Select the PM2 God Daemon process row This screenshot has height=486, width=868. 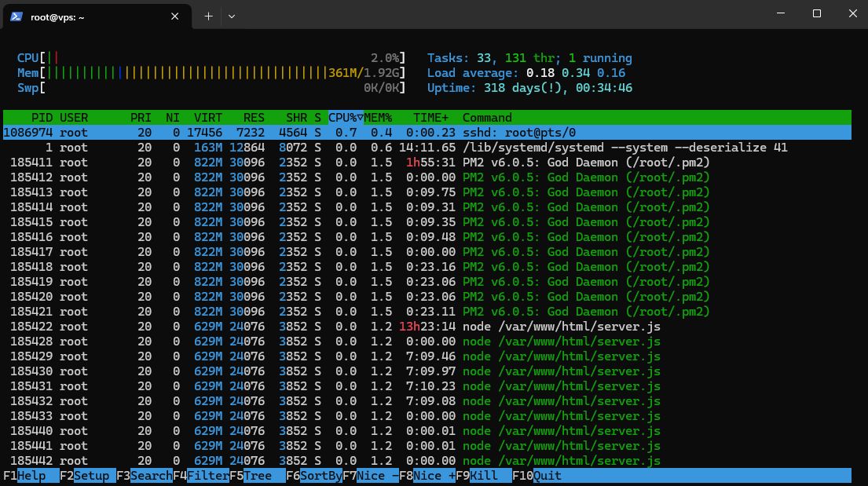[x=314, y=162]
